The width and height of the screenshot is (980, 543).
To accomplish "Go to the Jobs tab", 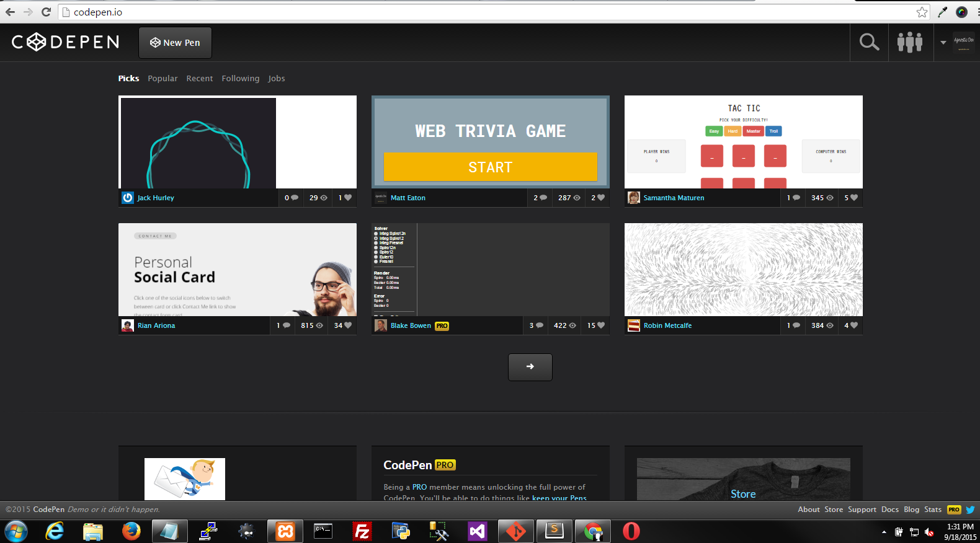I will pos(277,78).
